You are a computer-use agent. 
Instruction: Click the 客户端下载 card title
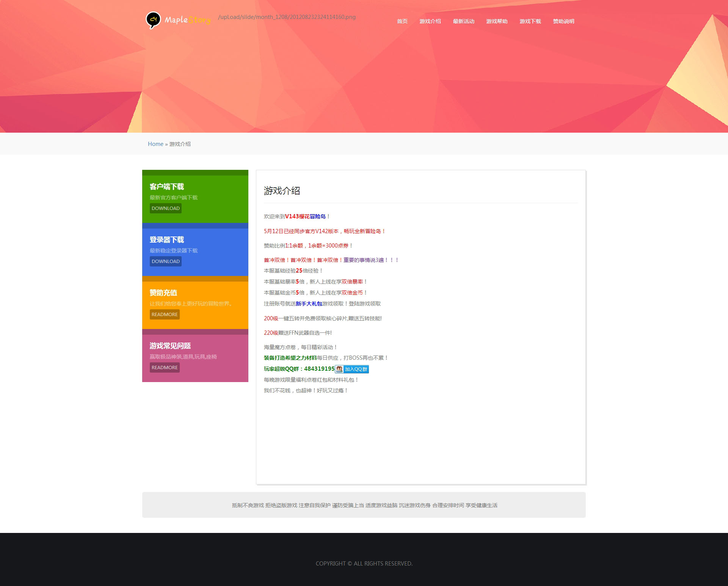167,186
